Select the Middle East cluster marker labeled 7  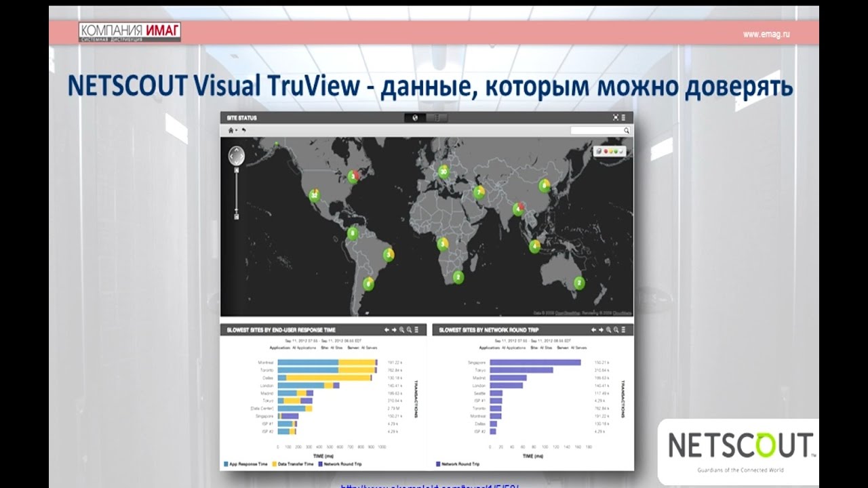479,192
